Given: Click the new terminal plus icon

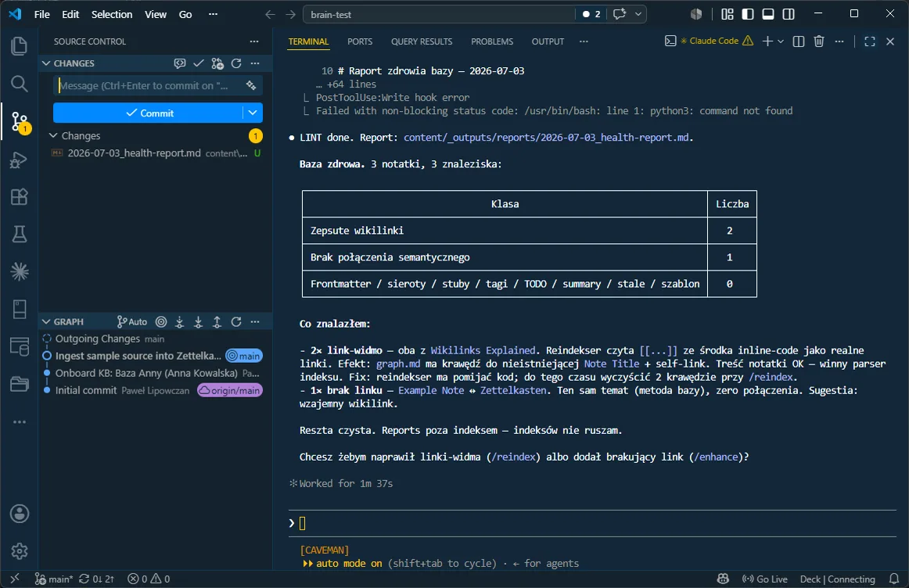Looking at the screenshot, I should click(x=767, y=41).
